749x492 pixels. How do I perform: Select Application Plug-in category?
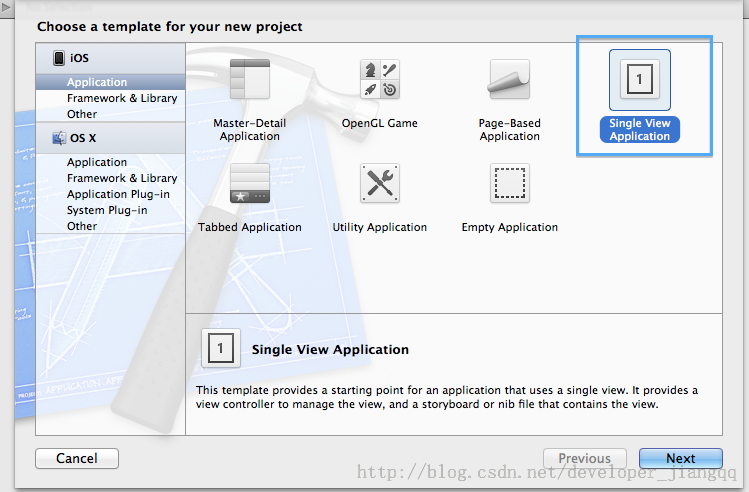[118, 194]
